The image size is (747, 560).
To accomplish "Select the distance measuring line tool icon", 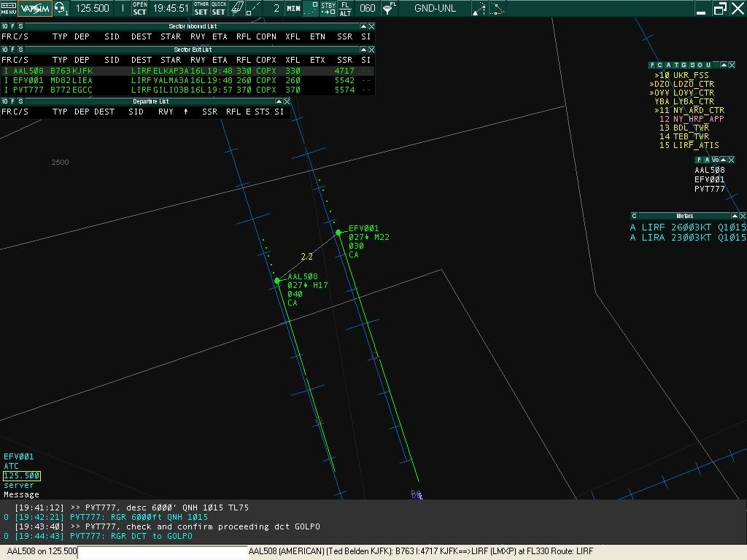I will [253, 8].
